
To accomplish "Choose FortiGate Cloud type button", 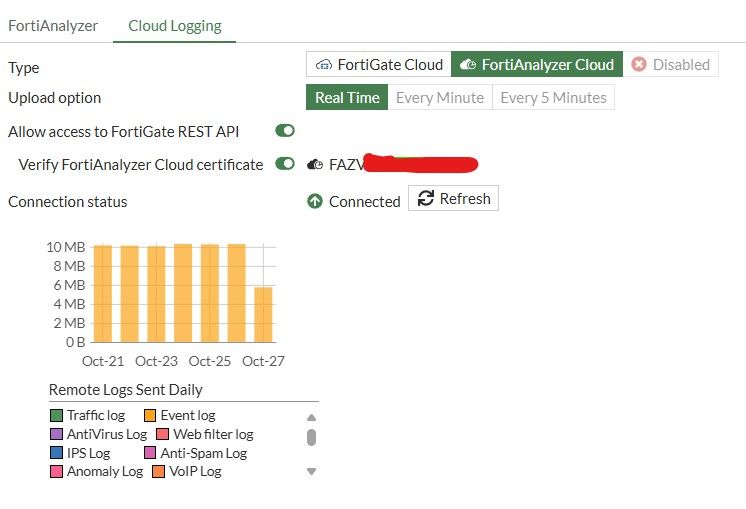I will tap(379, 65).
